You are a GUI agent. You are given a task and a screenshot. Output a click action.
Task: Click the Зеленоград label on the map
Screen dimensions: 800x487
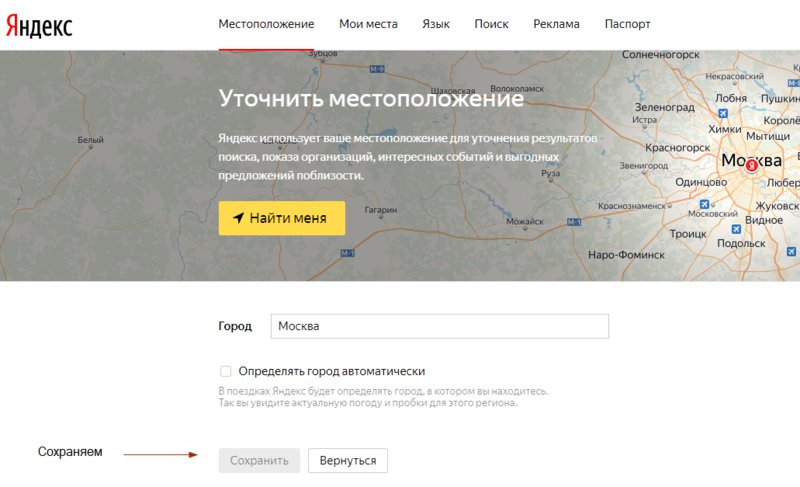[665, 107]
